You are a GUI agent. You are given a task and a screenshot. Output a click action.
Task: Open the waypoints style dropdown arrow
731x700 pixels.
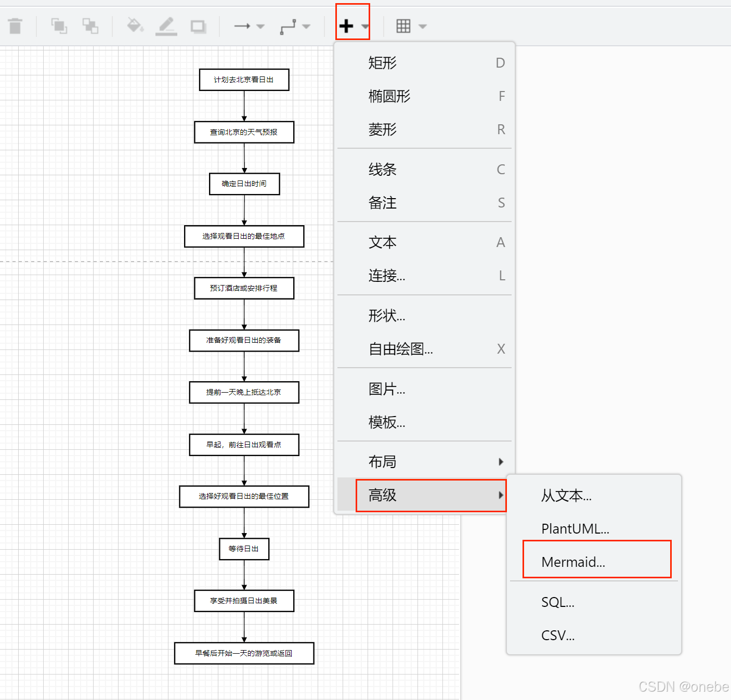(306, 27)
